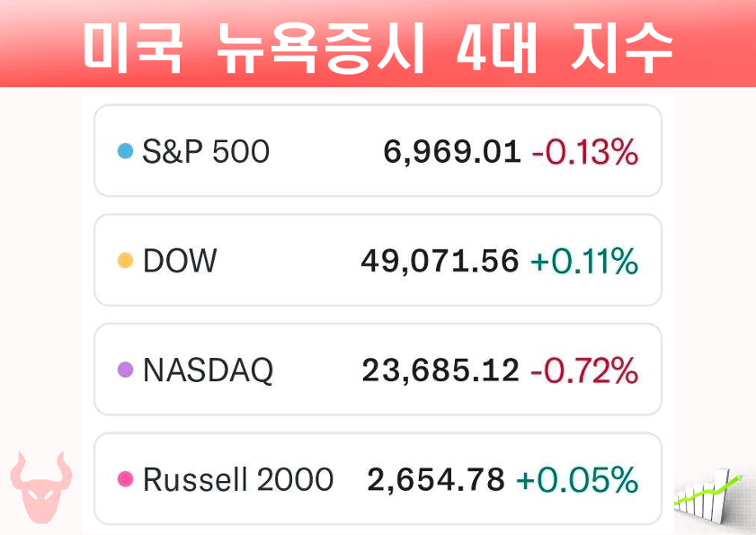Click the blank space between DOW label and value

click(288, 261)
